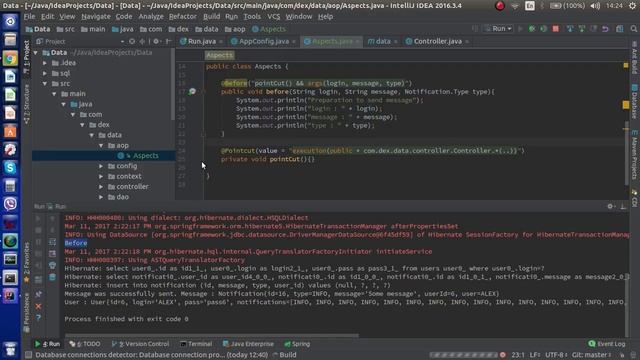
Task: Toggle Pause Output in the Run panel
Action: (x=38, y=242)
